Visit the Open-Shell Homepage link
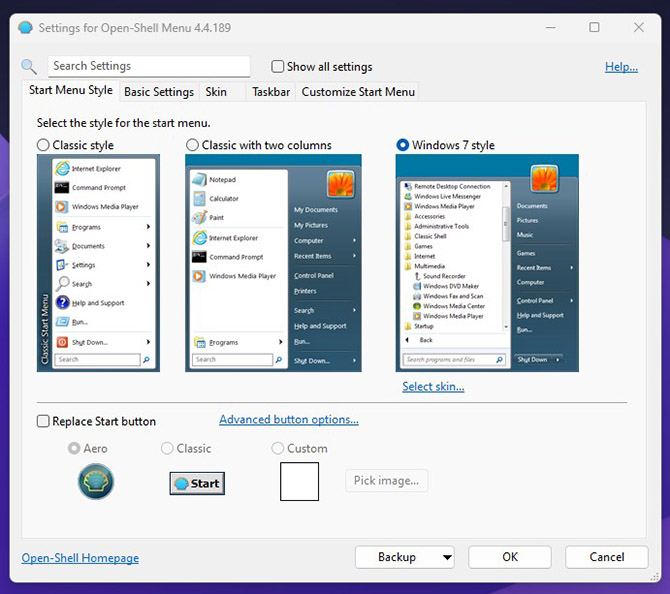The image size is (670, 594). point(80,558)
